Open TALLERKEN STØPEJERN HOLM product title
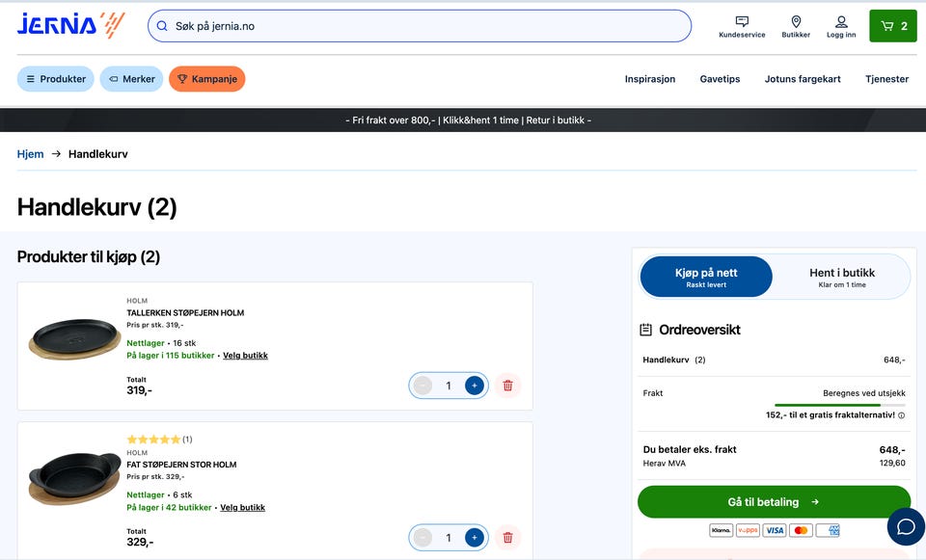This screenshot has width=926, height=560. pos(185,312)
